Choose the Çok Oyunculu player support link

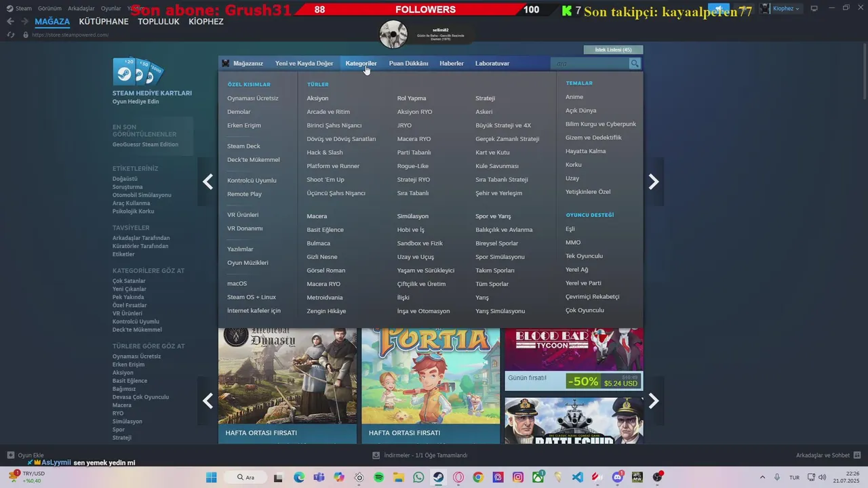pyautogui.click(x=585, y=310)
